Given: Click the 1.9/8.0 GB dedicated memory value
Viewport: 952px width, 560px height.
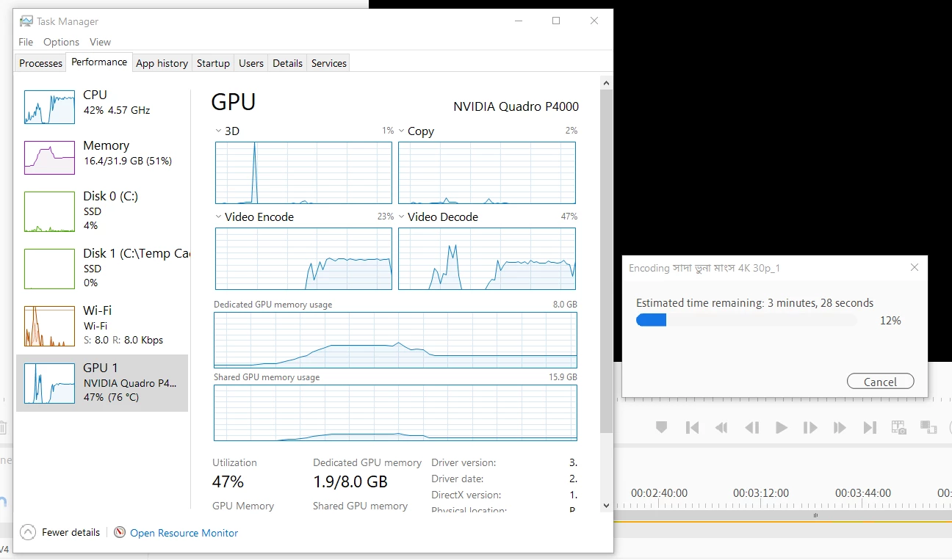Looking at the screenshot, I should [350, 481].
